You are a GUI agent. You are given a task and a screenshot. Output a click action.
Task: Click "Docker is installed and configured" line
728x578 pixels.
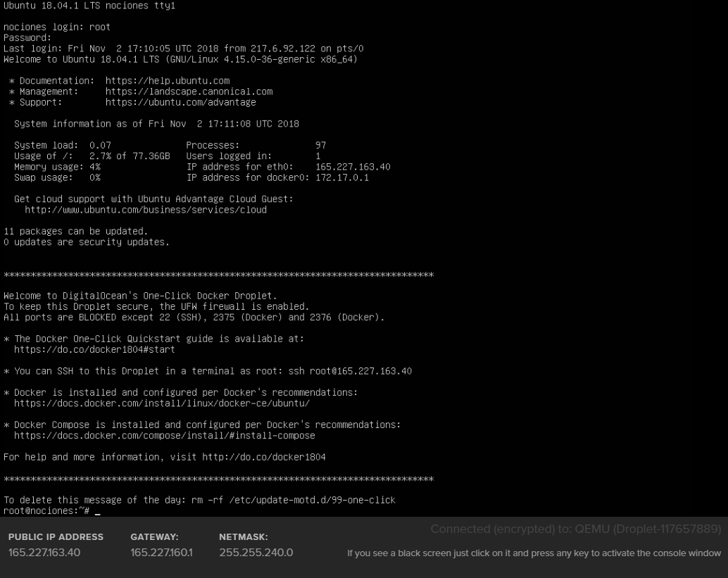click(x=181, y=392)
